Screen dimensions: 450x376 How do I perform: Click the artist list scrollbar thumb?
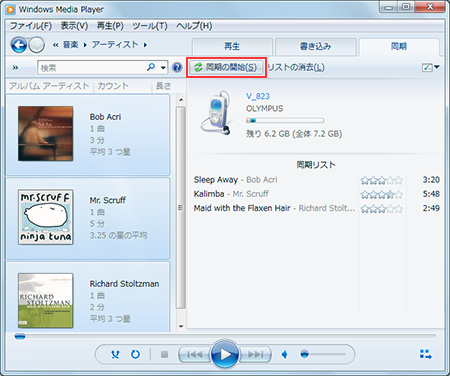tap(181, 207)
